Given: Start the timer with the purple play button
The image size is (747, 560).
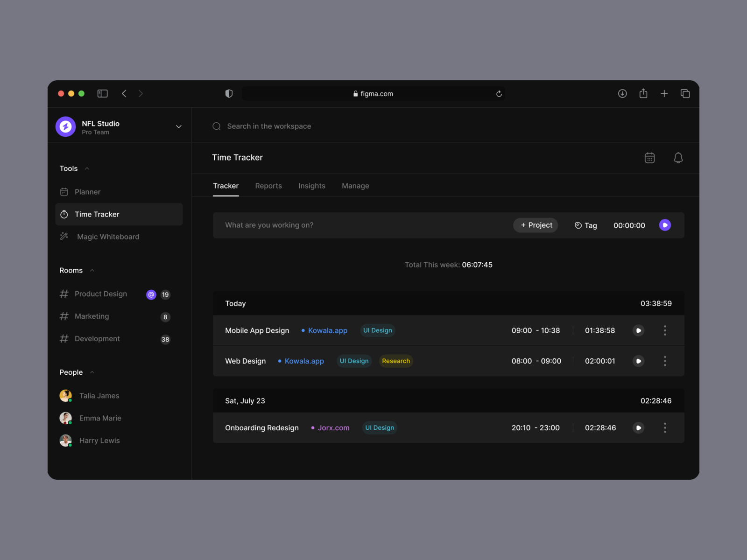Looking at the screenshot, I should click(x=665, y=225).
